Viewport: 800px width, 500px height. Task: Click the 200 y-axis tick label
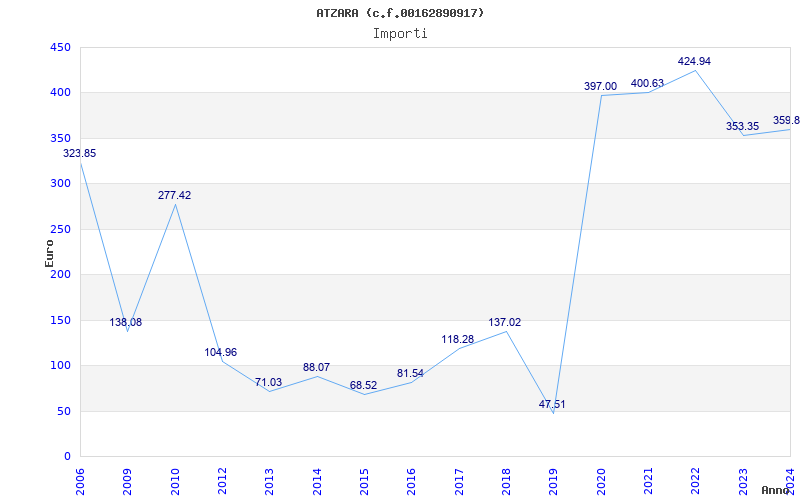pos(60,274)
